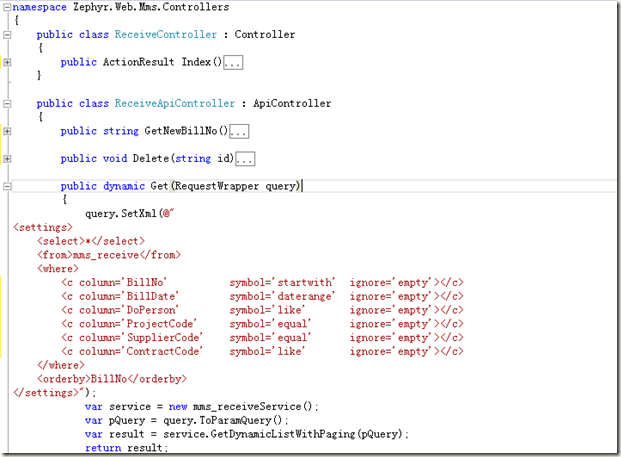
Task: Click the query.SetXml call
Action: (122, 213)
